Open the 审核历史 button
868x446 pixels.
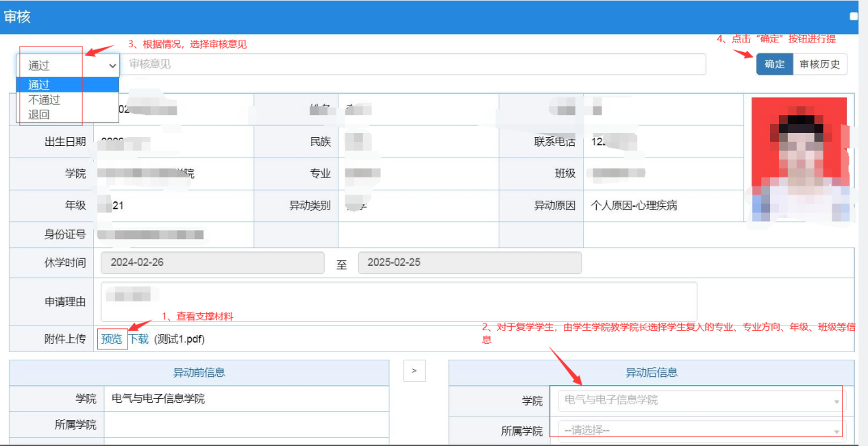coord(819,64)
